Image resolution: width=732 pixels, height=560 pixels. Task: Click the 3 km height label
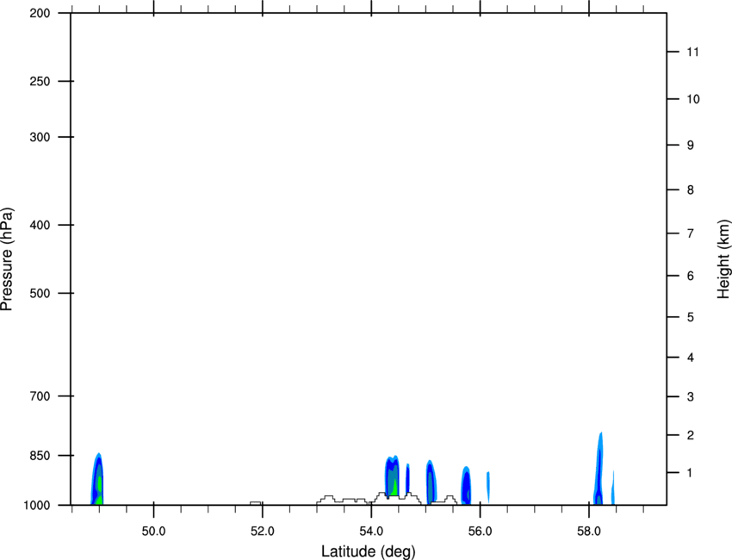click(691, 397)
